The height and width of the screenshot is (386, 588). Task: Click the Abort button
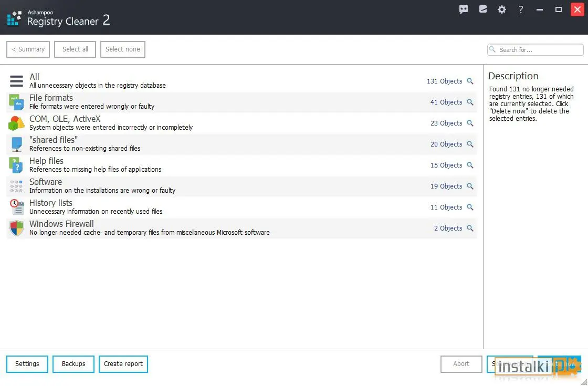click(x=461, y=364)
